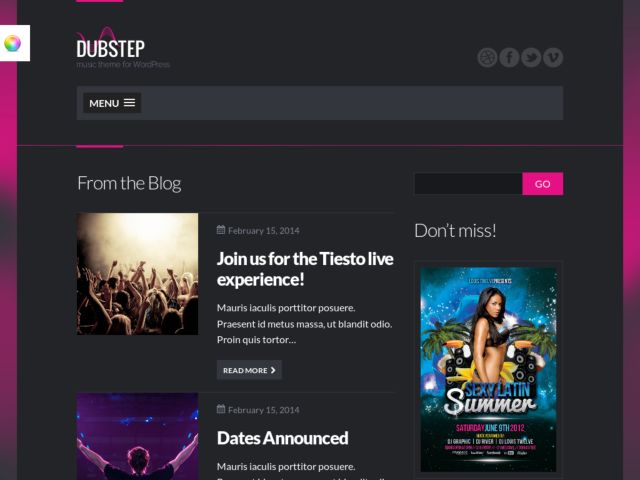The width and height of the screenshot is (640, 480).
Task: Click the February 15, 2014 date of first post
Action: (x=264, y=231)
